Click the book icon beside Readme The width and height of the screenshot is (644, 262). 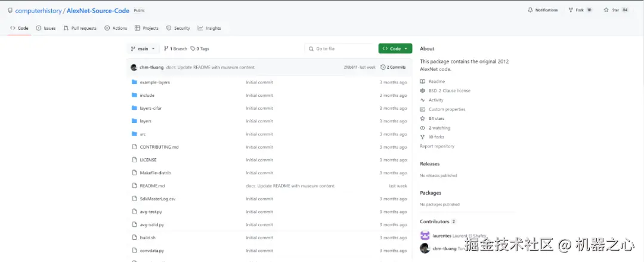(x=423, y=81)
